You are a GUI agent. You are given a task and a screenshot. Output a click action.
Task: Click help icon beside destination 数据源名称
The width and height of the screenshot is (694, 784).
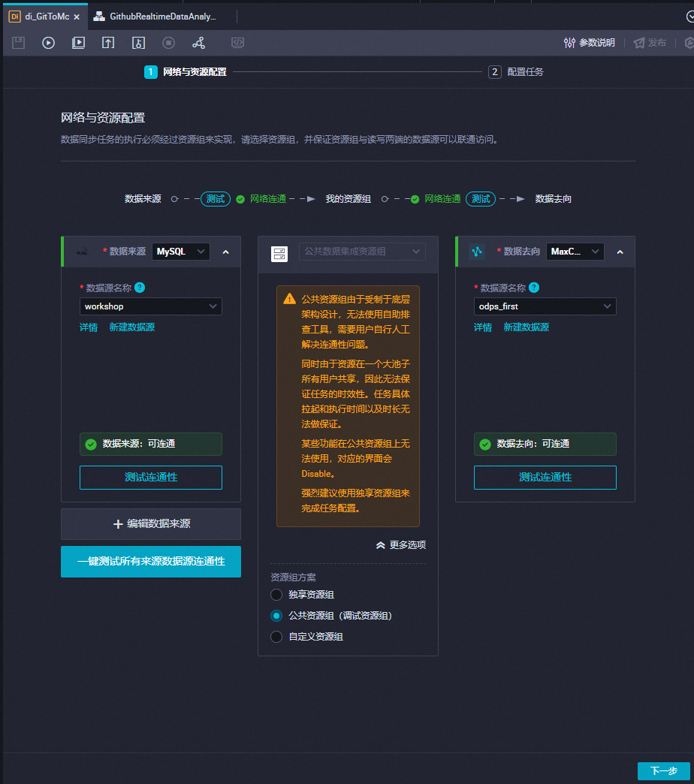(x=534, y=288)
